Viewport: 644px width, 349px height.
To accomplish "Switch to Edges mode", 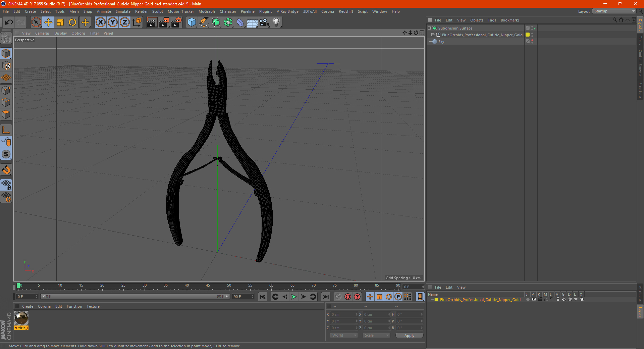I will [x=6, y=102].
